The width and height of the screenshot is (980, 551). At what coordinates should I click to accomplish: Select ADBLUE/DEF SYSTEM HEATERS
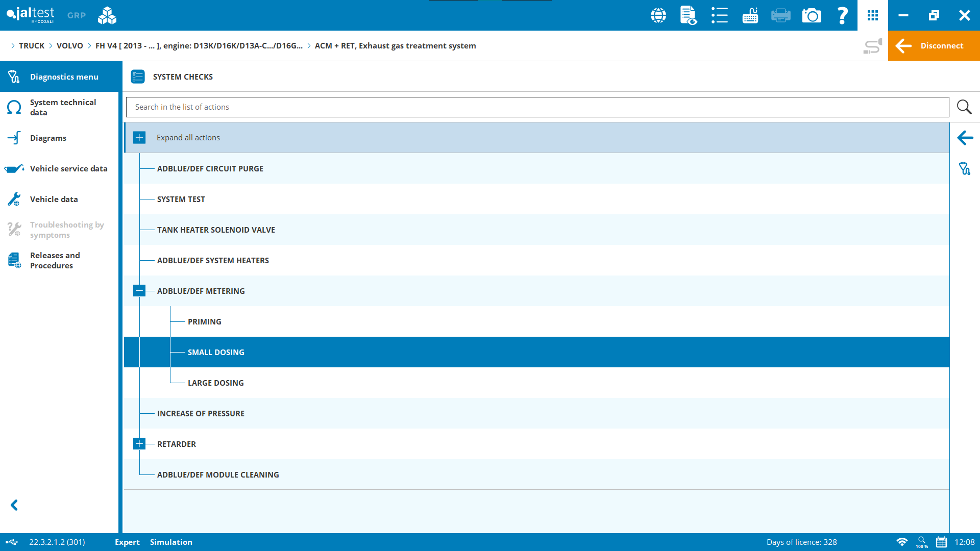tap(536, 260)
